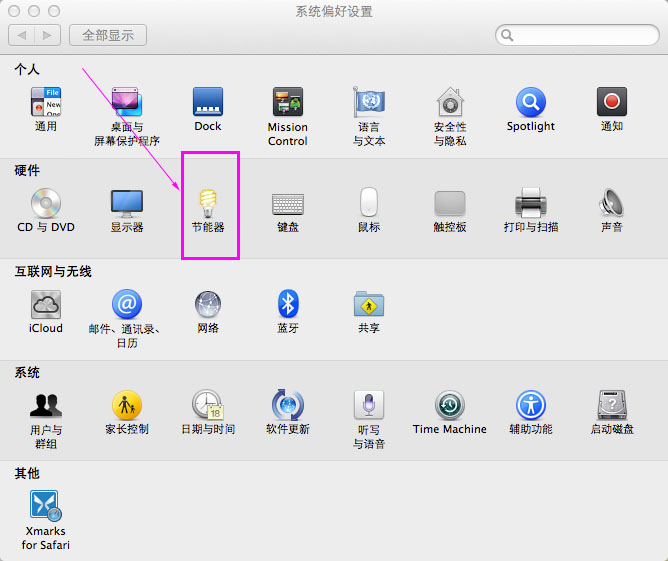668x561 pixels.
Task: Click the window close button
Action: click(x=14, y=11)
